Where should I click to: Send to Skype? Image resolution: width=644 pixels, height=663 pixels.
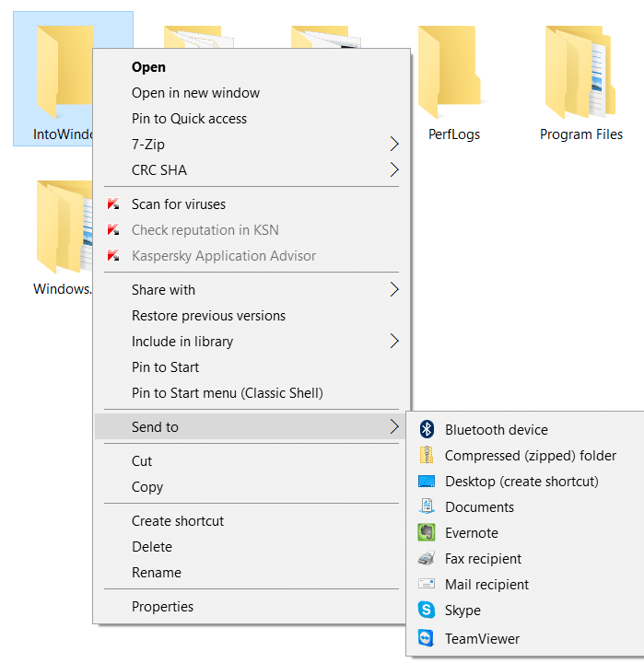pos(525,611)
